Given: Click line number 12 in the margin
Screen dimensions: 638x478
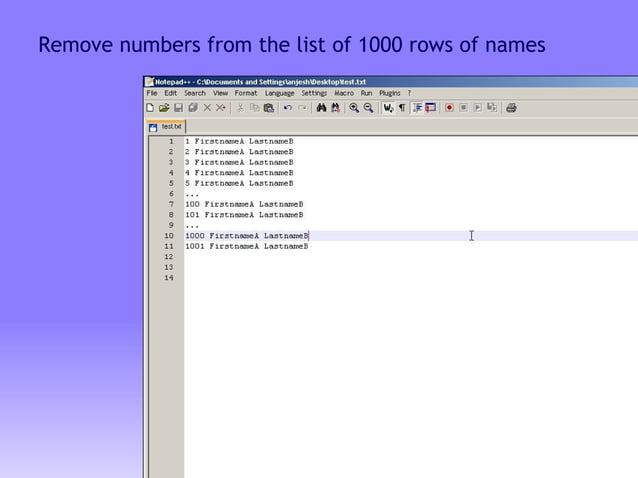Looking at the screenshot, I should (169, 257).
